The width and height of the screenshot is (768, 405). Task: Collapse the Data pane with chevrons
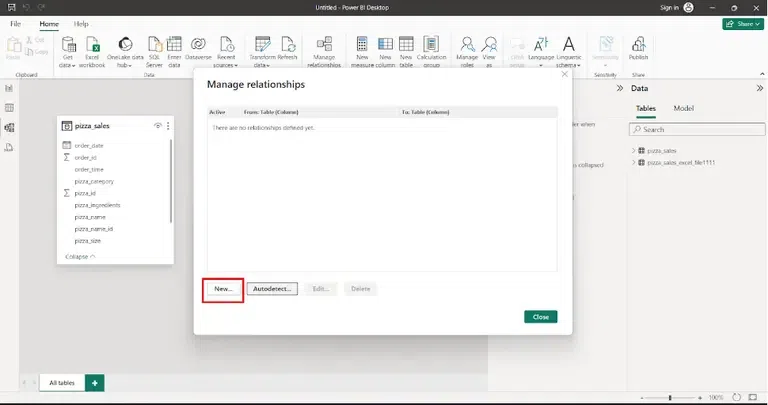(760, 88)
